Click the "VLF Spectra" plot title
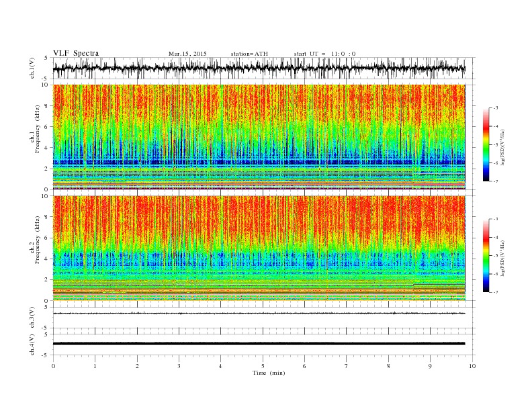Viewport: 532px width, 411px height. coord(76,53)
